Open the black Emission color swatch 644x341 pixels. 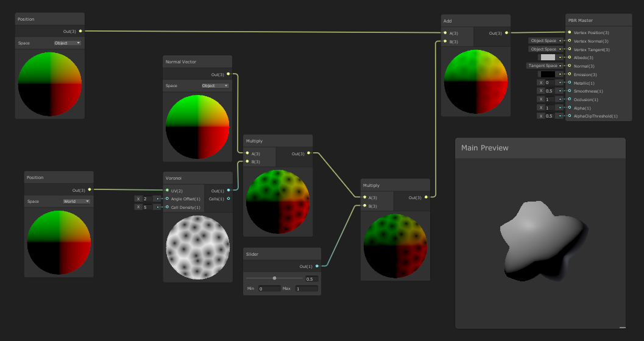point(548,74)
